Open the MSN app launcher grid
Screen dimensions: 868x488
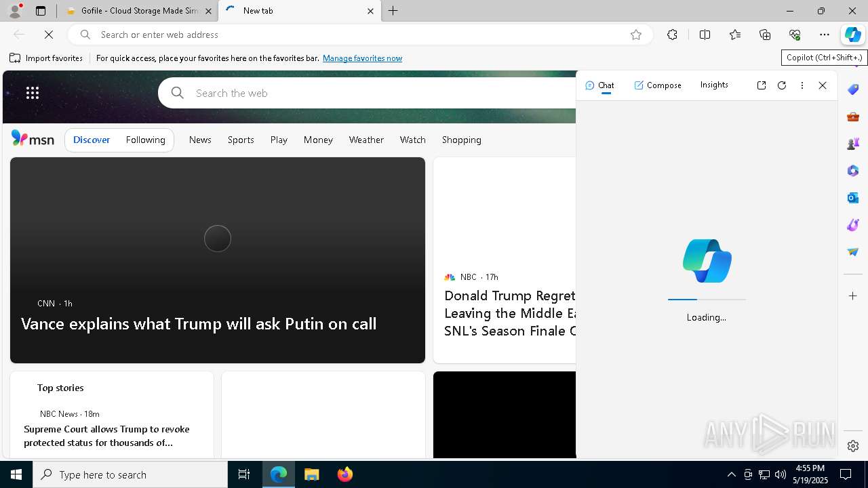click(x=33, y=93)
